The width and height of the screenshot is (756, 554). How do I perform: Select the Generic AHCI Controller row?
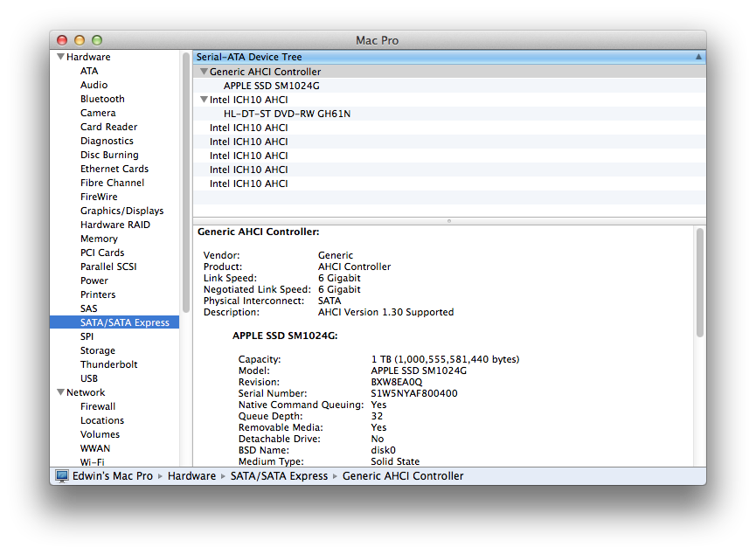449,72
